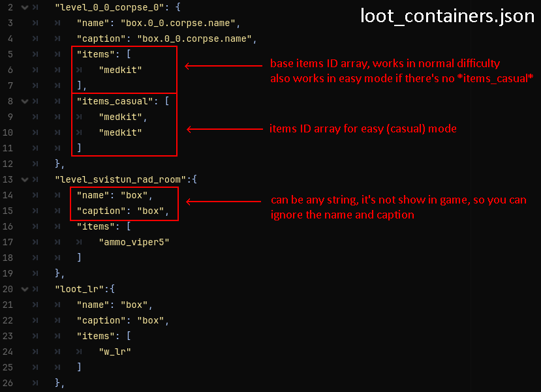Click the loot_containers.json file title
Image resolution: width=541 pixels, height=392 pixels.
point(447,16)
